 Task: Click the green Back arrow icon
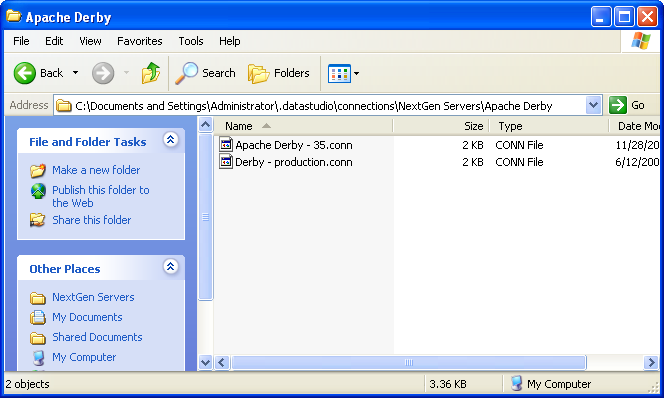[25, 73]
